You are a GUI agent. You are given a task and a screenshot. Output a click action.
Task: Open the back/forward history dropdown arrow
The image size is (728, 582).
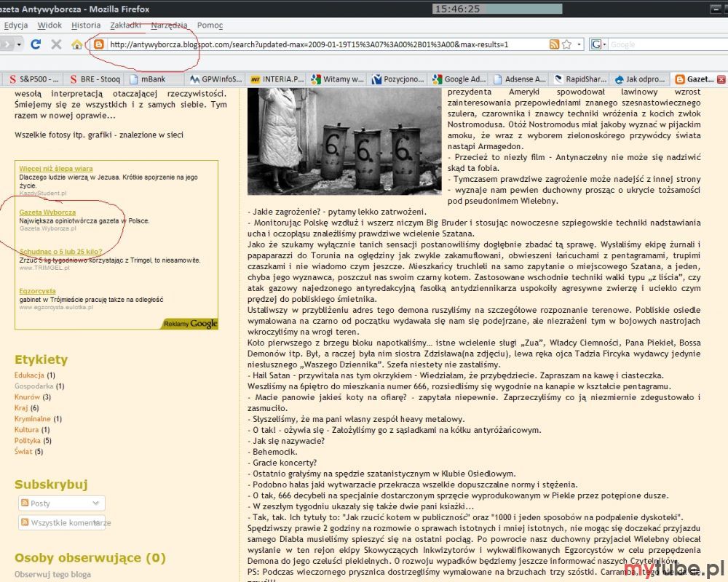19,44
